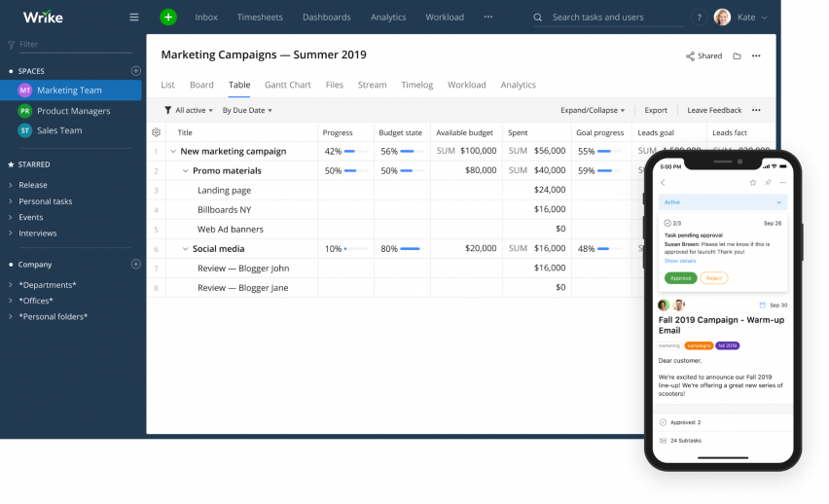829x504 pixels.
Task: Click the 80% budget state bar for Social media
Action: (x=412, y=248)
